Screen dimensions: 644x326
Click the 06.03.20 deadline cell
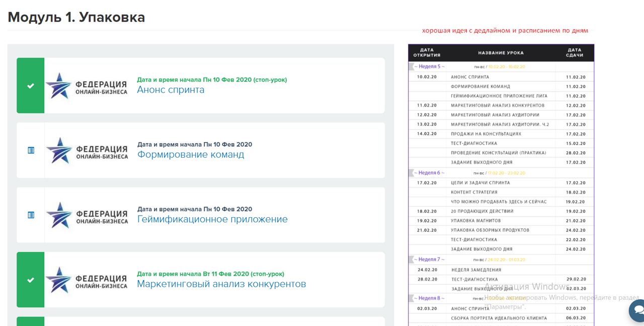tap(576, 318)
